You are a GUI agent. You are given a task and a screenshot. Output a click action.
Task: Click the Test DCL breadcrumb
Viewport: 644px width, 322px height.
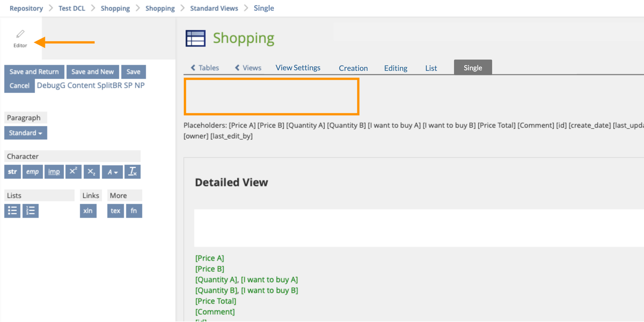point(72,8)
